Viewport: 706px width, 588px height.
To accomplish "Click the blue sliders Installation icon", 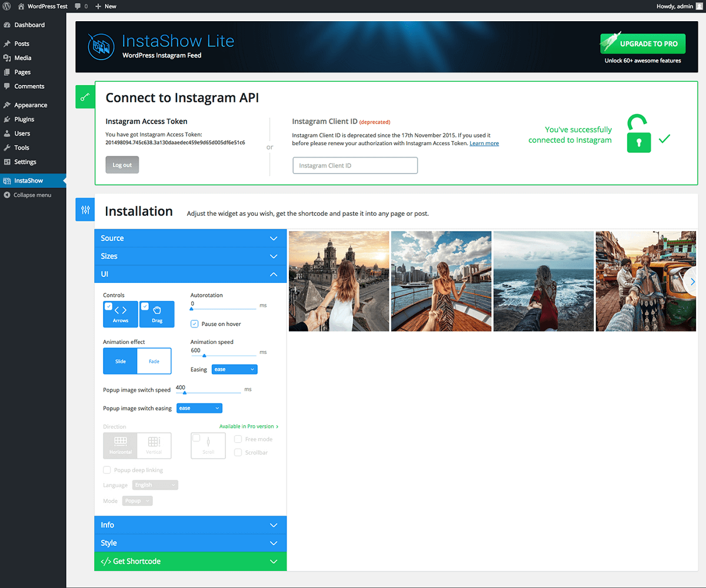I will point(85,210).
